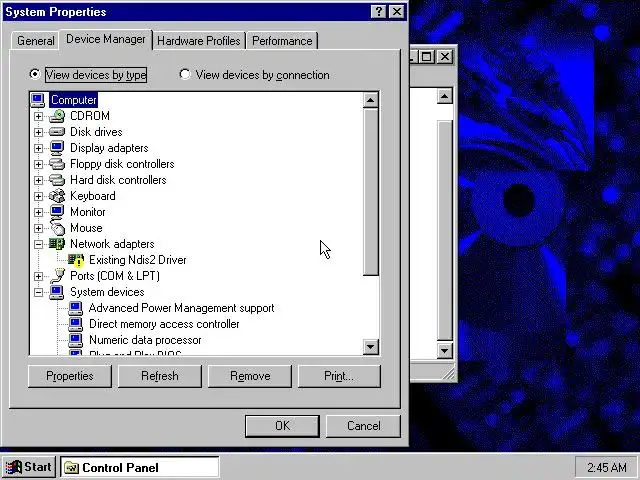Image resolution: width=640 pixels, height=480 pixels.
Task: Expand the Disk drives branch
Action: (x=38, y=132)
